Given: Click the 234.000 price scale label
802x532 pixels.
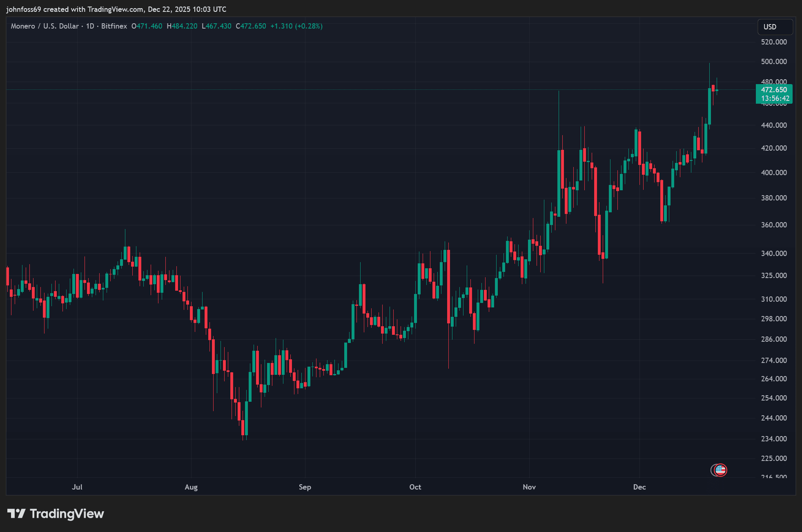Looking at the screenshot, I should [x=774, y=439].
